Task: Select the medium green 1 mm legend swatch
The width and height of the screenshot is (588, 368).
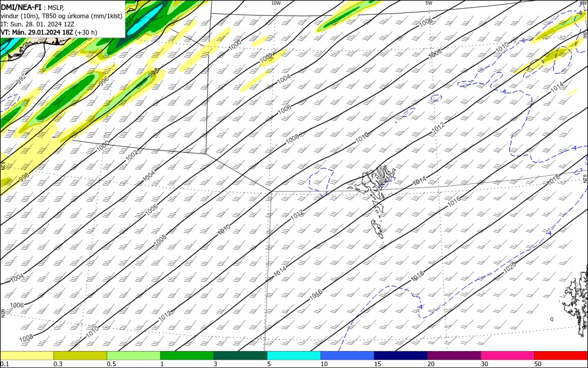Action: pyautogui.click(x=187, y=356)
